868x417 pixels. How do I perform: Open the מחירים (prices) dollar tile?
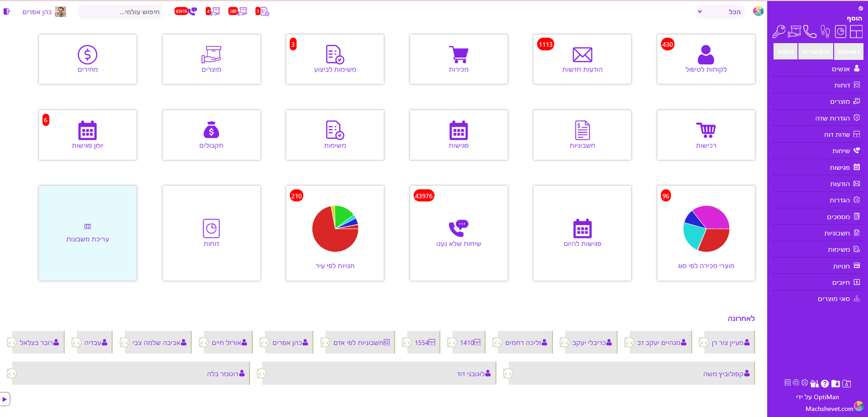[x=87, y=59]
